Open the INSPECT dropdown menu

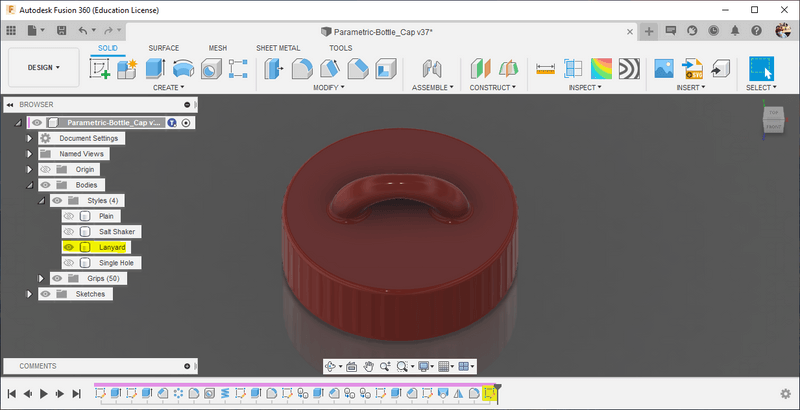(585, 88)
